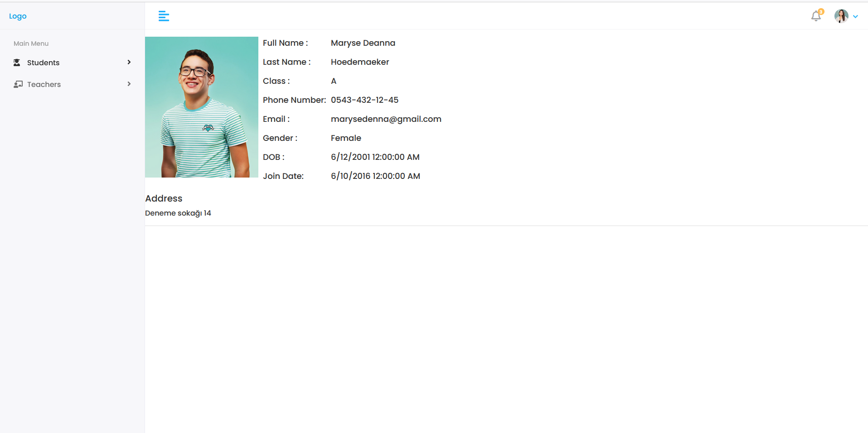Click the user profile avatar picture
The width and height of the screenshot is (868, 433).
pyautogui.click(x=841, y=16)
